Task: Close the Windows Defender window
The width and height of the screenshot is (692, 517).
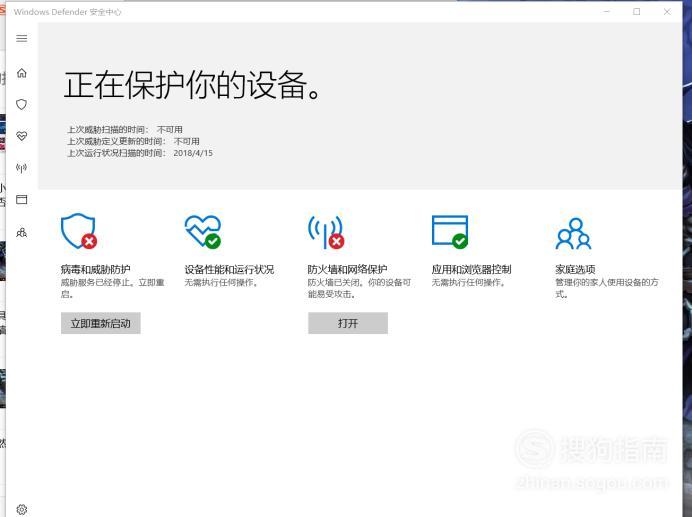Action: 667,11
